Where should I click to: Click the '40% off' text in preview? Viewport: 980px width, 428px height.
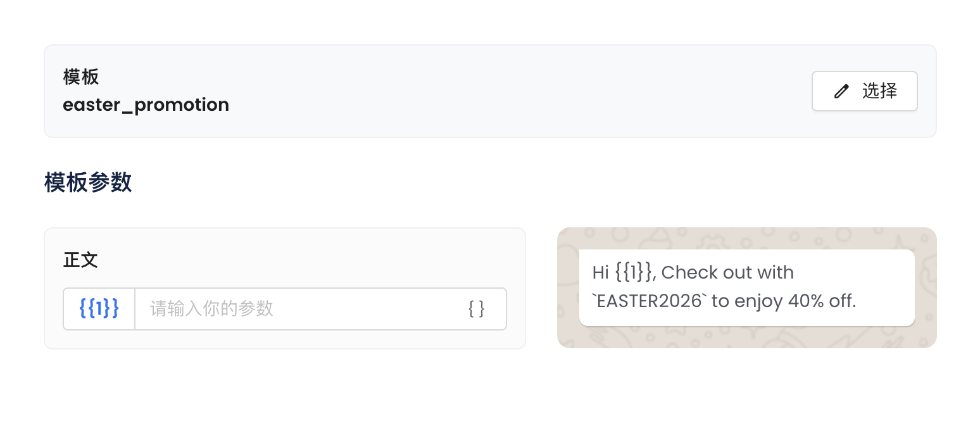[822, 301]
